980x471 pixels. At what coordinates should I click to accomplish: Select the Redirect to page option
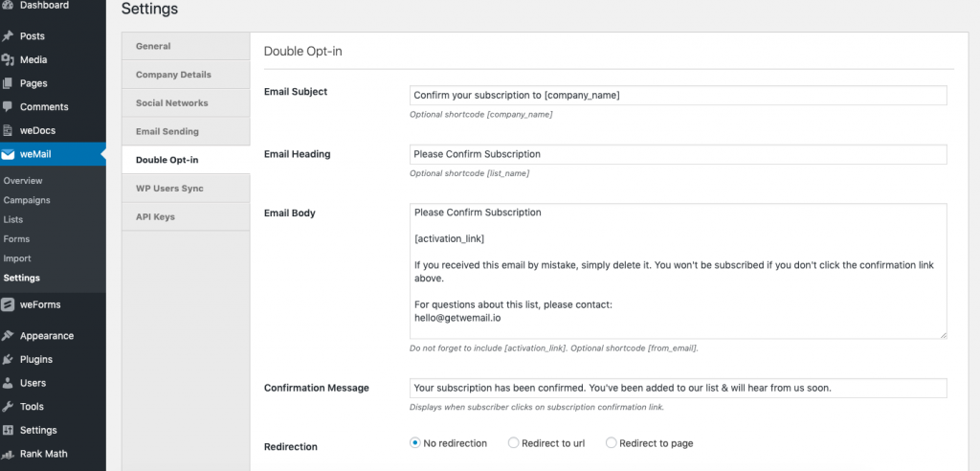coord(612,443)
